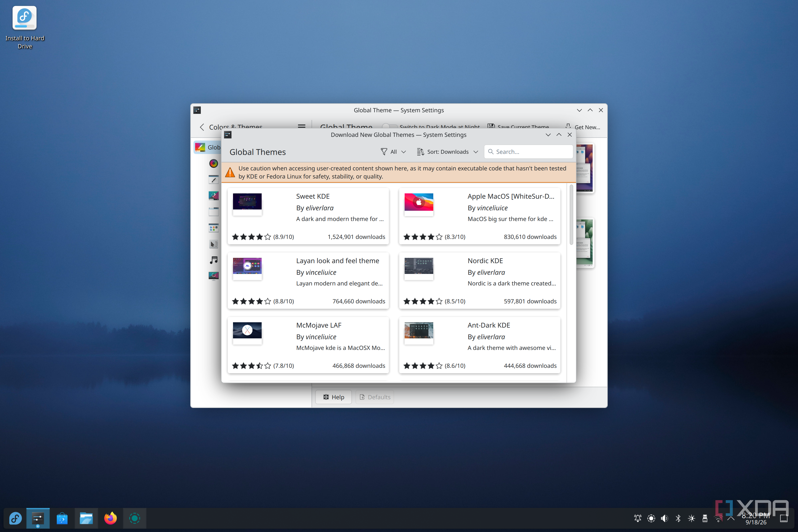Open the Discover software store from taskbar
798x532 pixels.
point(62,518)
